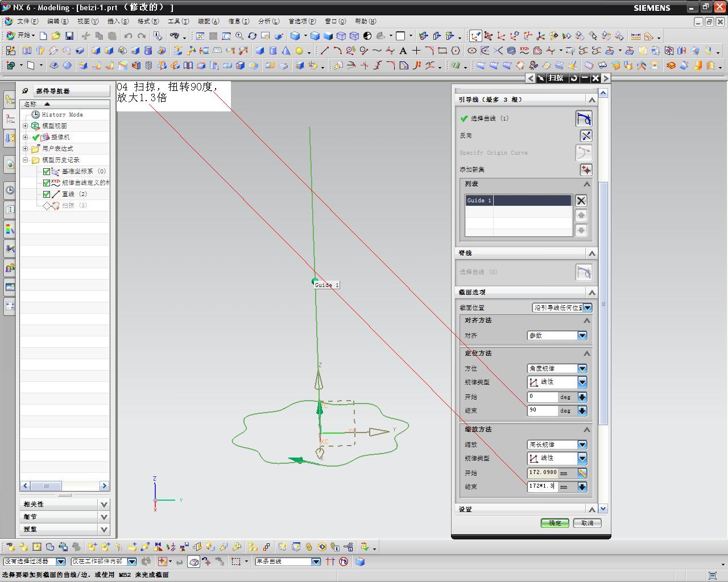Activate the Rotate view tool
The height and width of the screenshot is (582, 728).
[253, 36]
